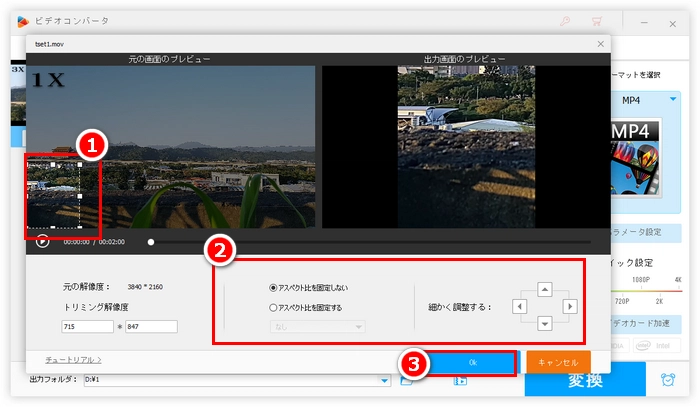Click the nudge up arrow button
This screenshot has width=700, height=407.
point(544,290)
